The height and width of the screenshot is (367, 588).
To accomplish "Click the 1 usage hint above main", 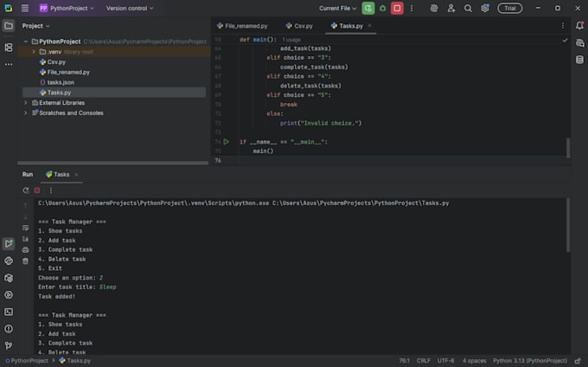I will tap(291, 40).
